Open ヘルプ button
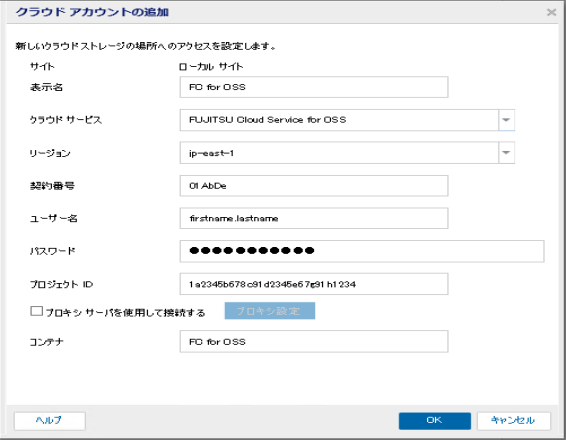This screenshot has height=440, width=566. point(50,421)
